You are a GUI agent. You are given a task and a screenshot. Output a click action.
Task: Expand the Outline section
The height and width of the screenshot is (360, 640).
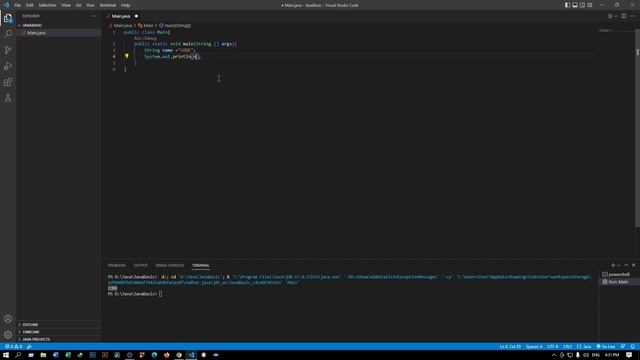(59, 324)
